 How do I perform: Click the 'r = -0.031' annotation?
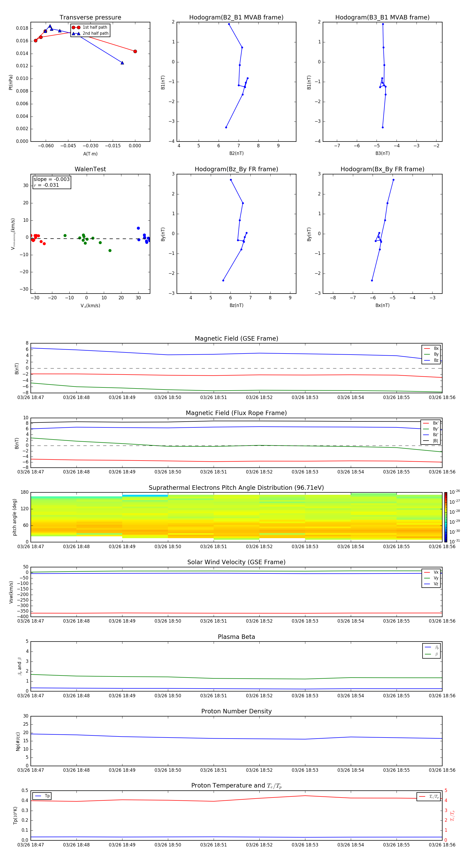point(47,185)
